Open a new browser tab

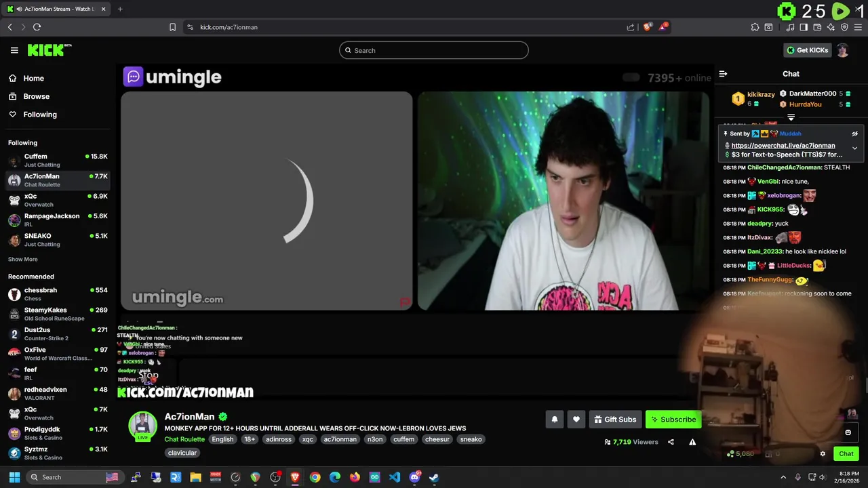pyautogui.click(x=120, y=9)
